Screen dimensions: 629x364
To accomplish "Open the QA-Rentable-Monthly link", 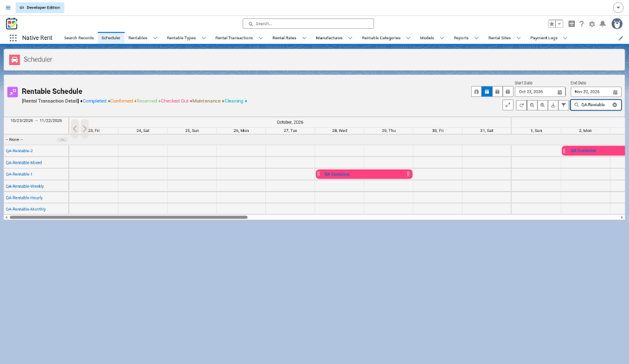I will tap(26, 209).
